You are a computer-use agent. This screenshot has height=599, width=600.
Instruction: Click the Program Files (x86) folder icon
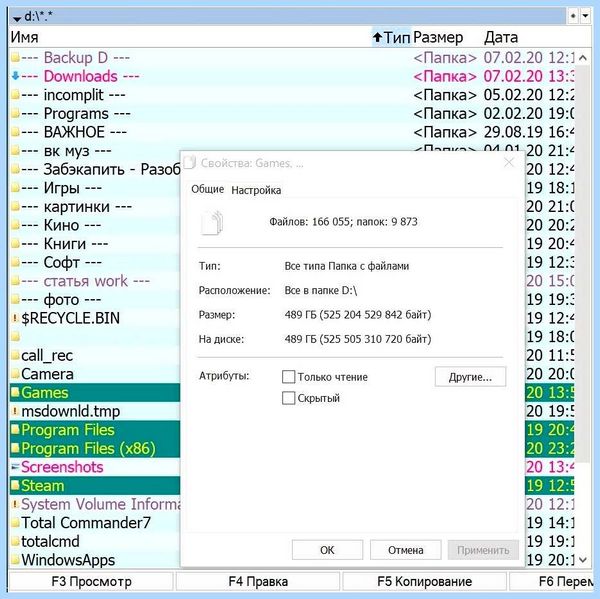(15, 449)
